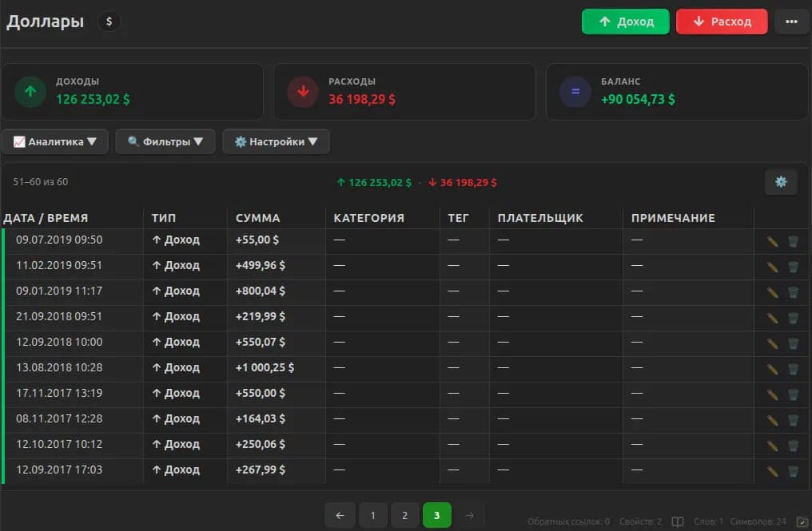812x531 pixels.
Task: Click the disabled next page arrow
Action: (470, 515)
